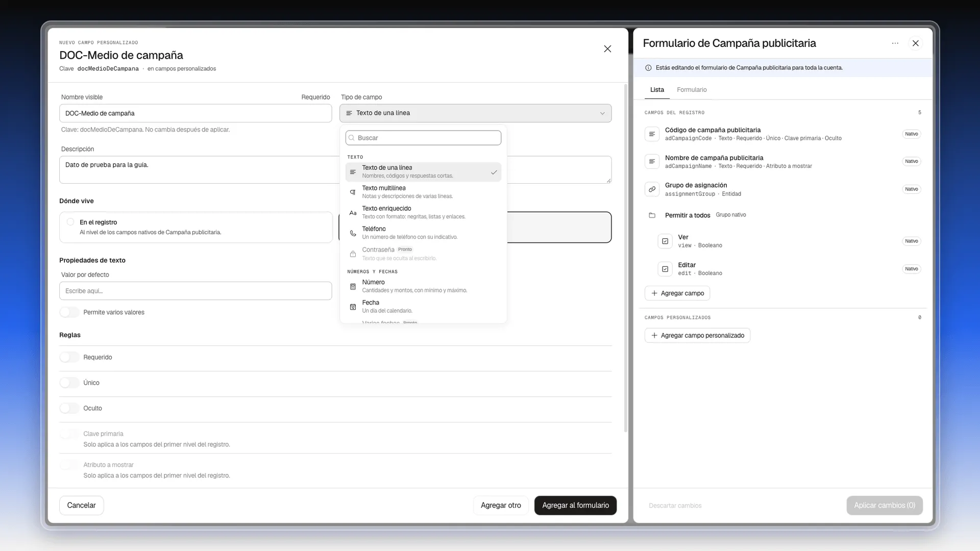
Task: Click the calendar icon of Fecha option
Action: point(353,307)
